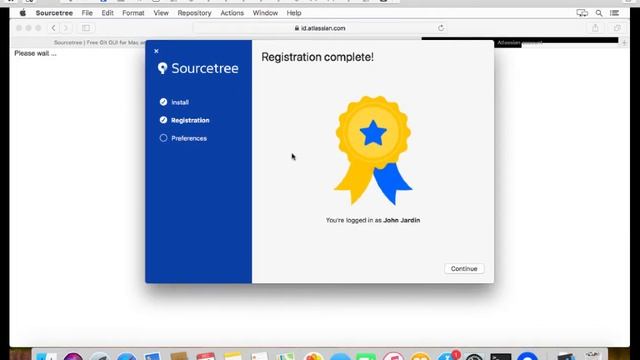
Task: Open the Help menu
Action: pos(293,13)
